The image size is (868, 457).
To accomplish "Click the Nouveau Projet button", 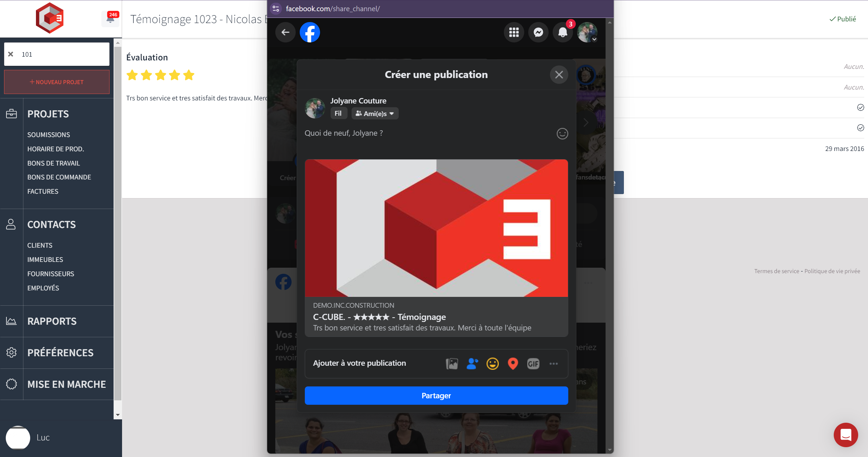I will [57, 82].
